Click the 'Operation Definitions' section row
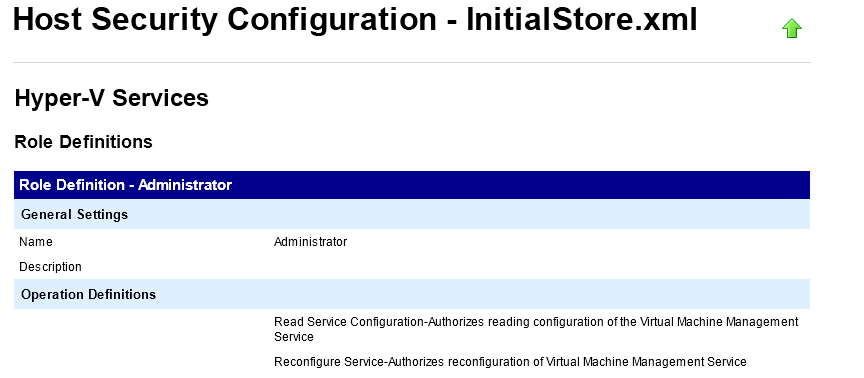This screenshot has width=864, height=378. pos(412,294)
